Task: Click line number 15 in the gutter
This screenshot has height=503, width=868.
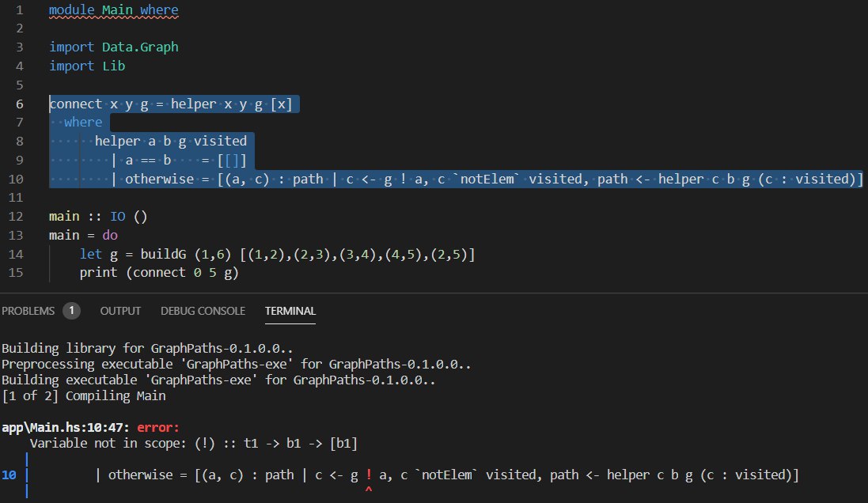Action: (19, 273)
